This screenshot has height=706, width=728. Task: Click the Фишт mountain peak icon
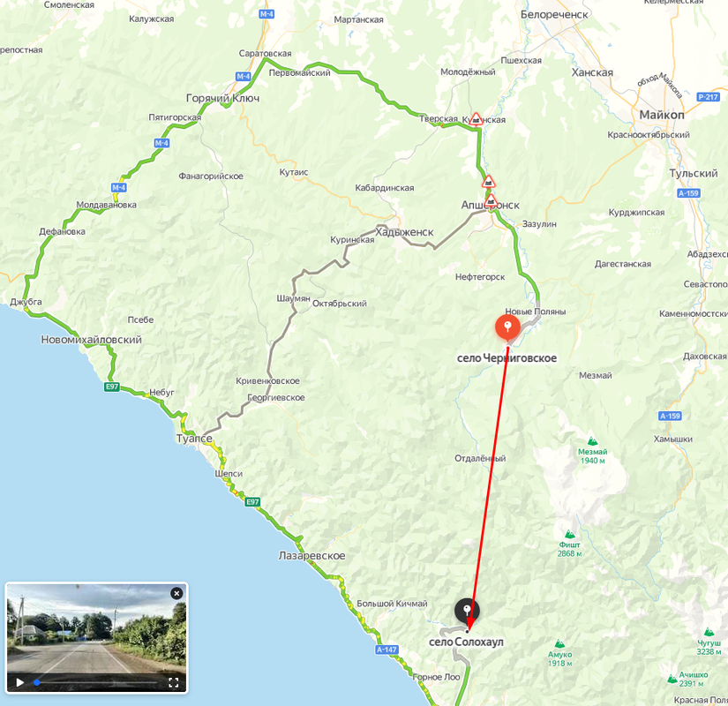click(569, 534)
